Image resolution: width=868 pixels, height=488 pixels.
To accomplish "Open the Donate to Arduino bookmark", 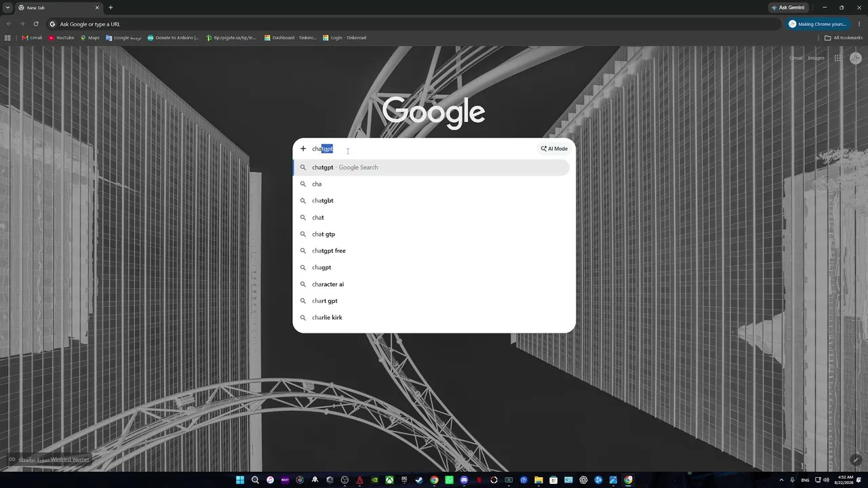I will click(x=174, y=38).
